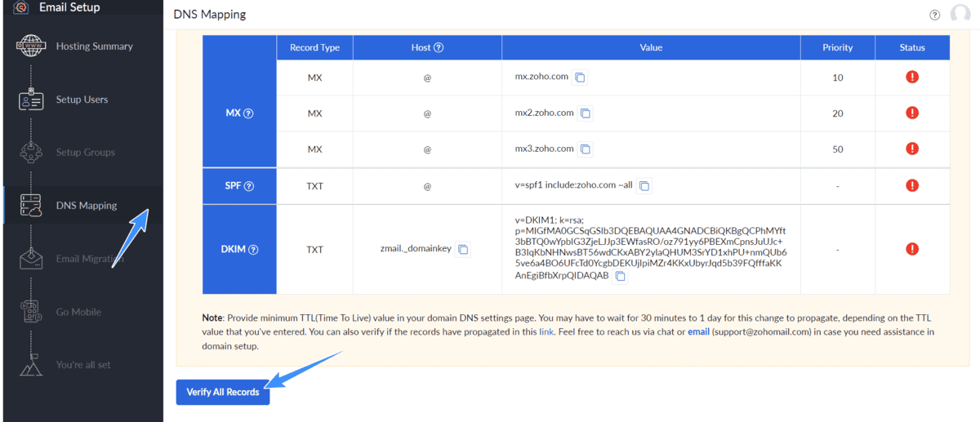Click the error status for mx3.zoho.com
Screen dimensions: 980x422
[912, 149]
